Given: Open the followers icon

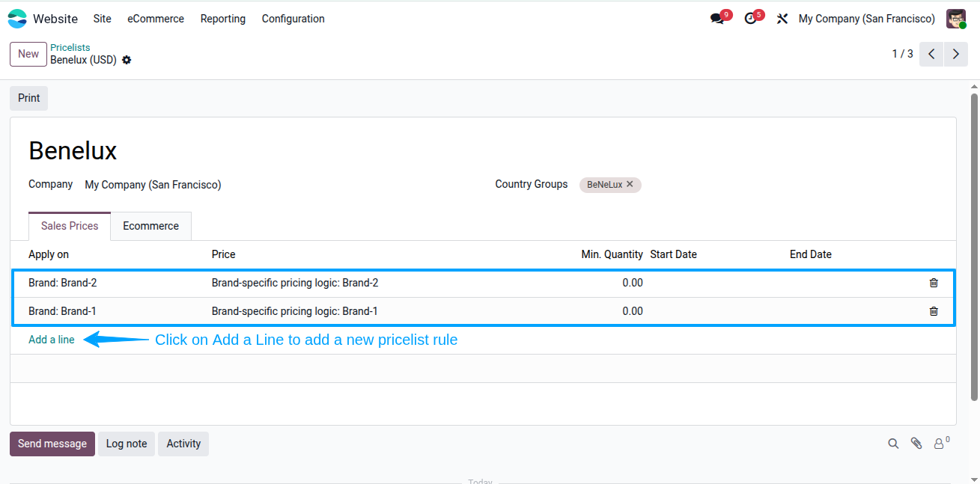Looking at the screenshot, I should [941, 443].
